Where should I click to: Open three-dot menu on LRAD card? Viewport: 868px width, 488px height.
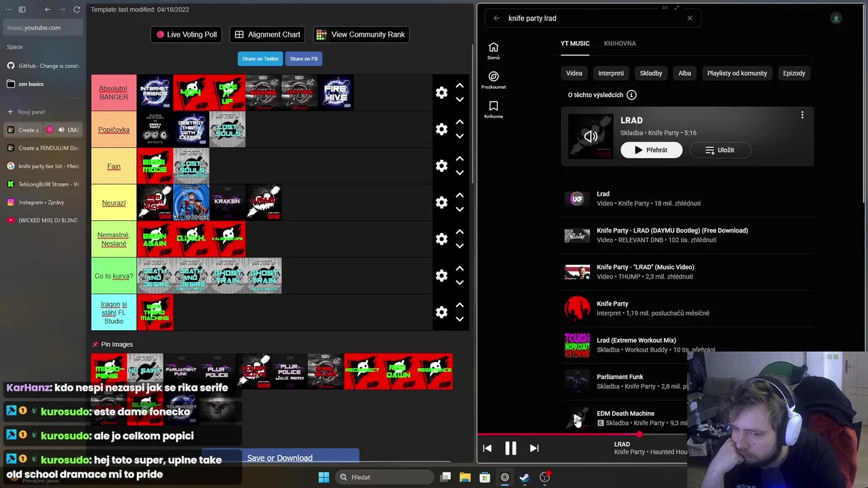(x=802, y=115)
